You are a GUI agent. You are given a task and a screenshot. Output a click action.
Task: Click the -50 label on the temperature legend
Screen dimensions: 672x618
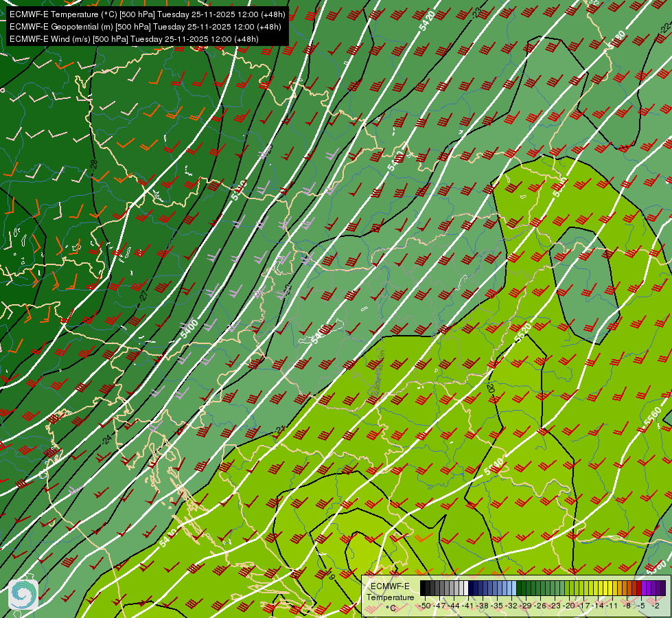[x=425, y=606]
